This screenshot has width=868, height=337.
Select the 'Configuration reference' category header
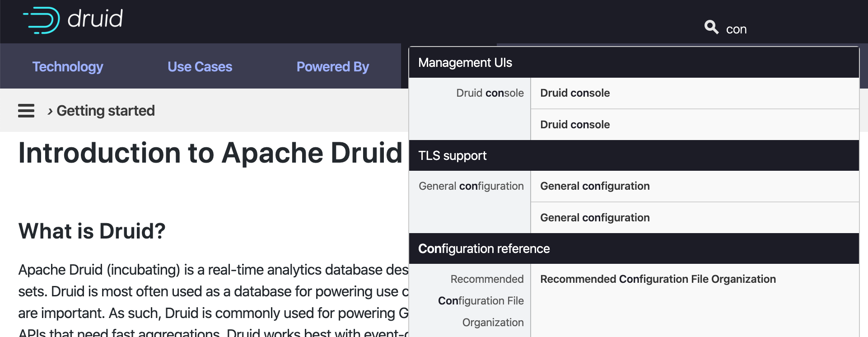click(634, 248)
